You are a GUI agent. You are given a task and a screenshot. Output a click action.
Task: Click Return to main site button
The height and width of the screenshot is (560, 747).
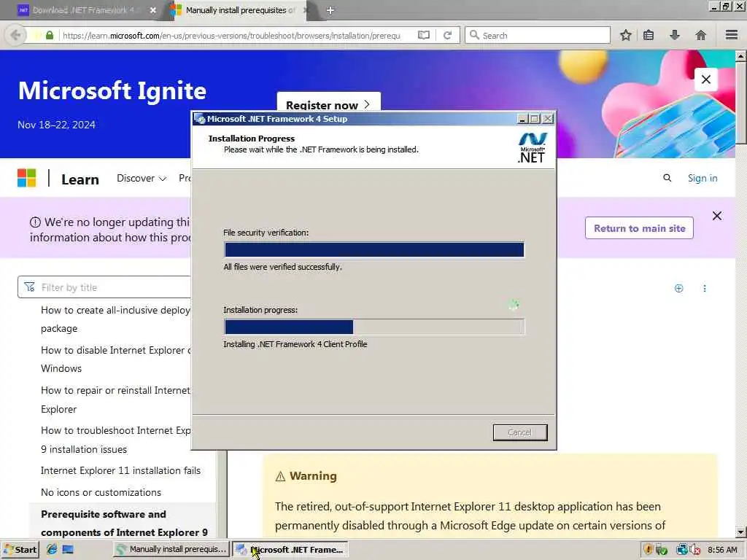[639, 228]
